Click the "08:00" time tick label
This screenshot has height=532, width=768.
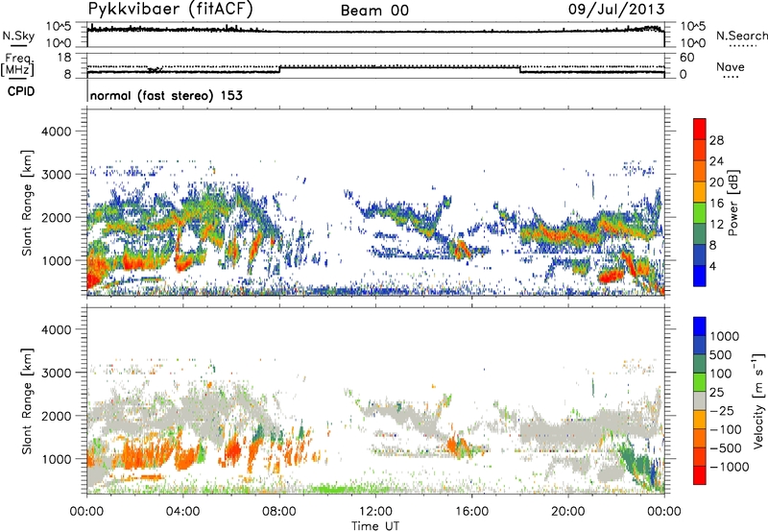279,512
